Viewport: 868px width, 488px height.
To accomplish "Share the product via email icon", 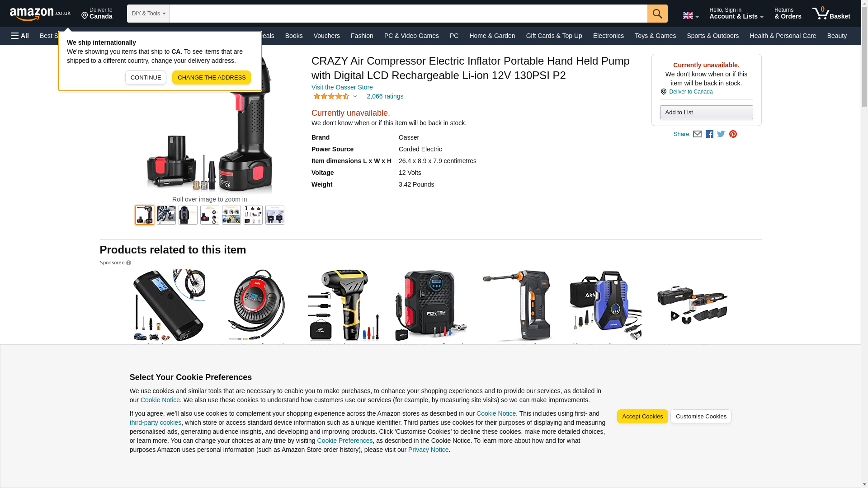I will [x=697, y=134].
